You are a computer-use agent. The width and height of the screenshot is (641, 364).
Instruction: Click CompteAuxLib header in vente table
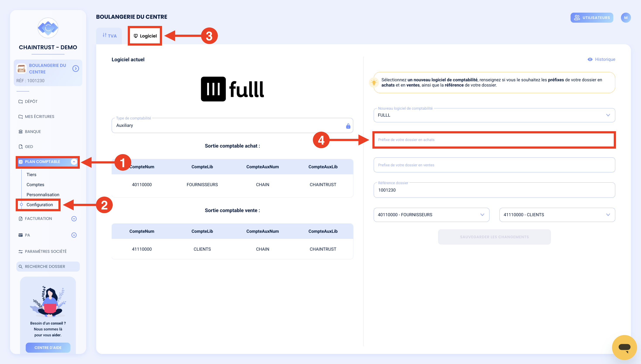click(x=323, y=231)
